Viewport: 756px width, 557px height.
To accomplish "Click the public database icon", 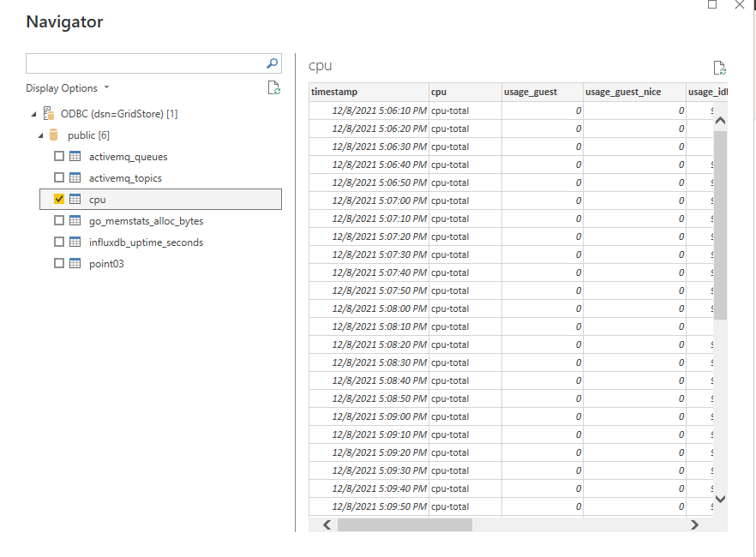I will [x=54, y=135].
